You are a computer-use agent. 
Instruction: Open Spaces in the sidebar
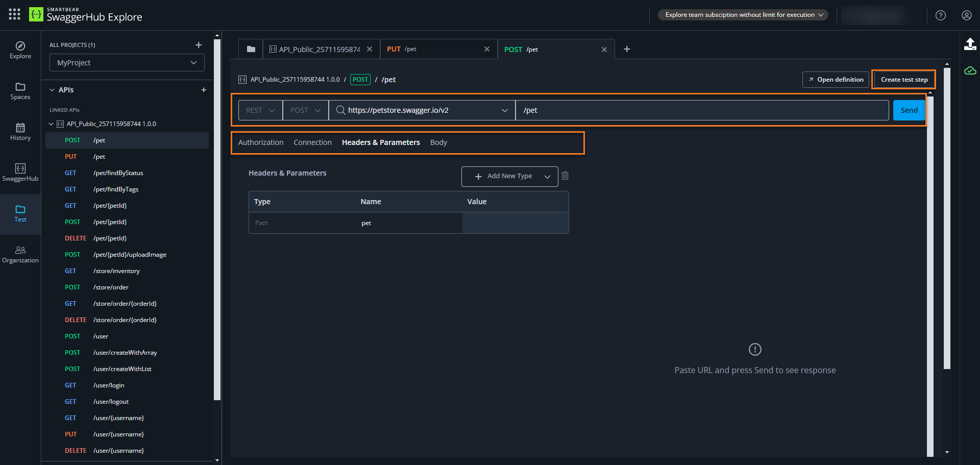20,91
